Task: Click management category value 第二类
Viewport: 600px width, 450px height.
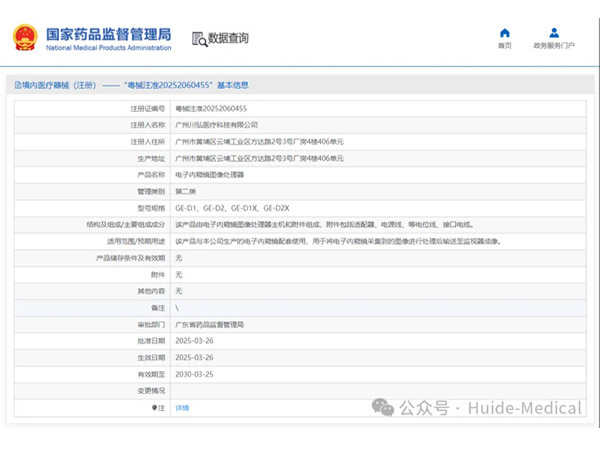Action: (185, 191)
